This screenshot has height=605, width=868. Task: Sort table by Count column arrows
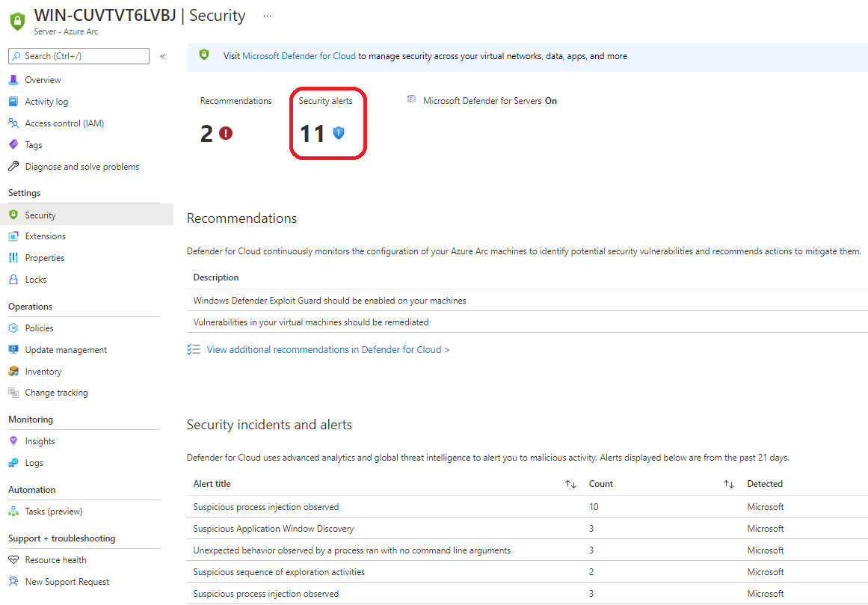pos(729,485)
